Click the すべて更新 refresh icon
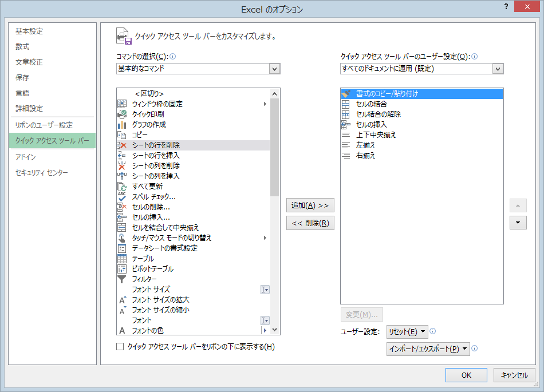The height and width of the screenshot is (392, 544). pos(122,187)
